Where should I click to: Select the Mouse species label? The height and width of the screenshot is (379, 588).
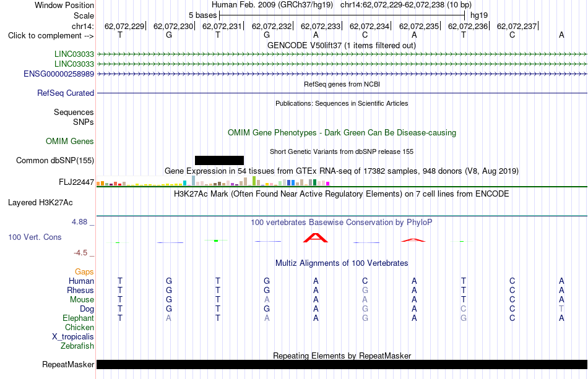pos(82,300)
